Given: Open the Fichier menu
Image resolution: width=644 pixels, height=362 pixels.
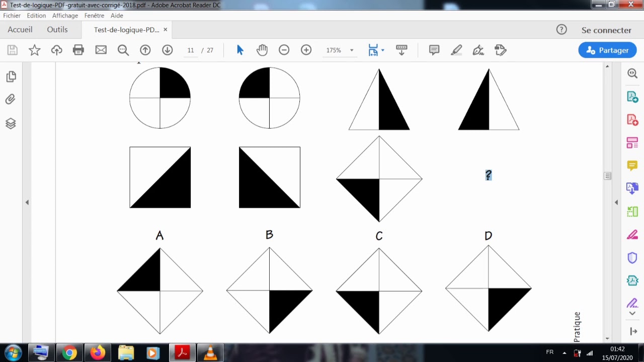Looking at the screenshot, I should (x=12, y=16).
